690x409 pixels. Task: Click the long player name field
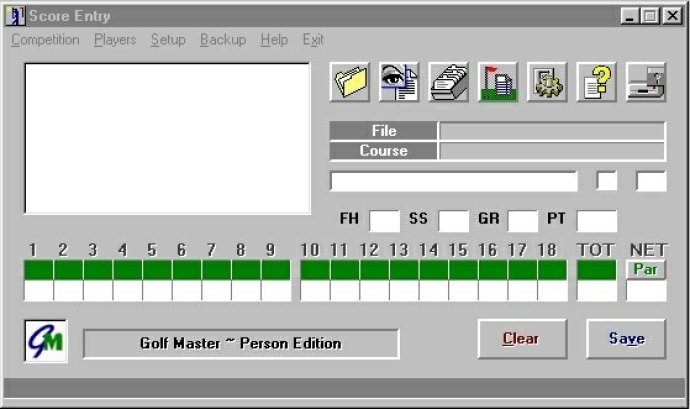click(x=454, y=181)
